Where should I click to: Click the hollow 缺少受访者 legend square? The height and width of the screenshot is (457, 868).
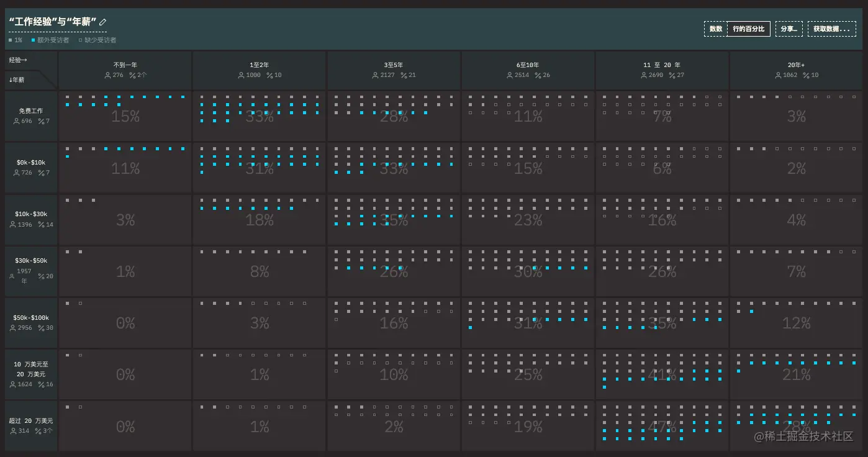80,40
